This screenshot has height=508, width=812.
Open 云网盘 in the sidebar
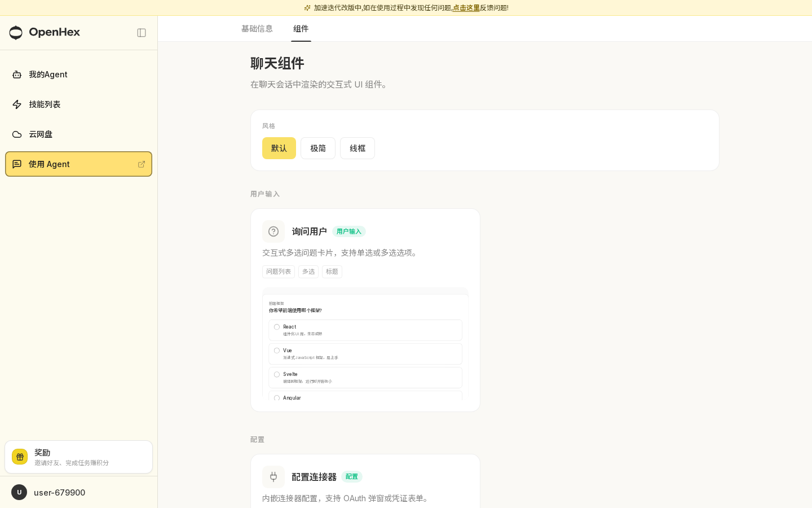pos(78,134)
